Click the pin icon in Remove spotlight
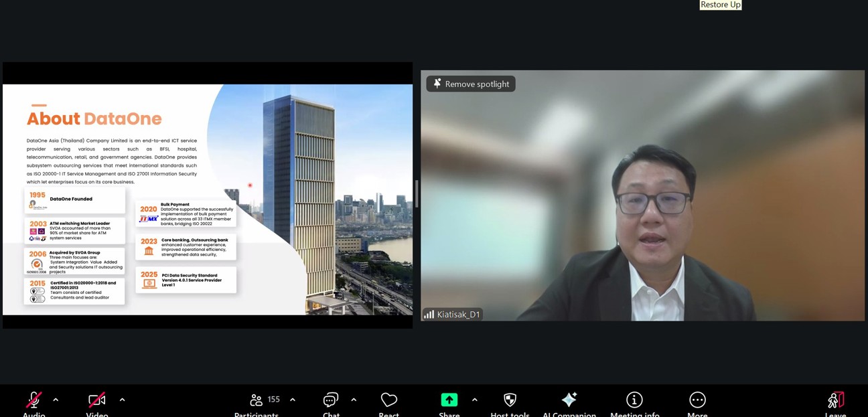This screenshot has height=417, width=868. pos(437,84)
